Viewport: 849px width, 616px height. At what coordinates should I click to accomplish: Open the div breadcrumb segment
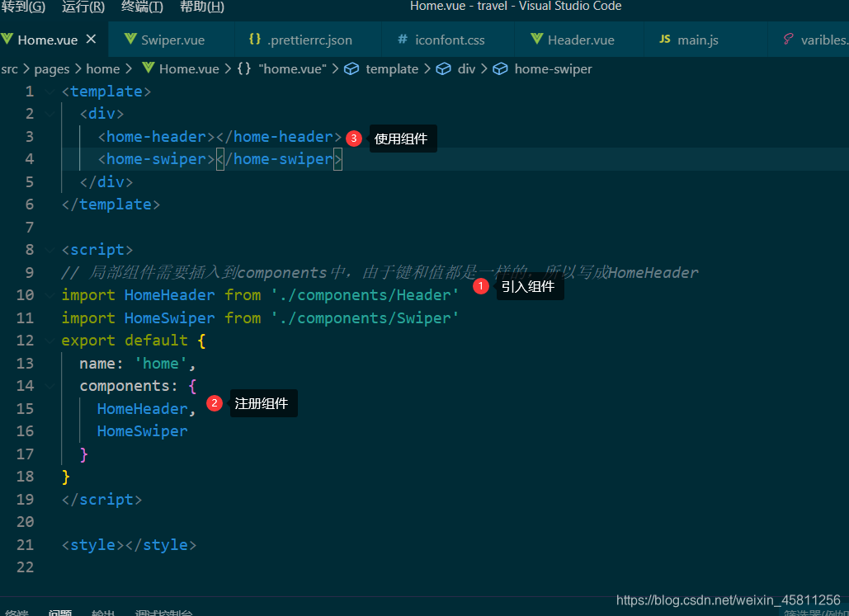(466, 69)
